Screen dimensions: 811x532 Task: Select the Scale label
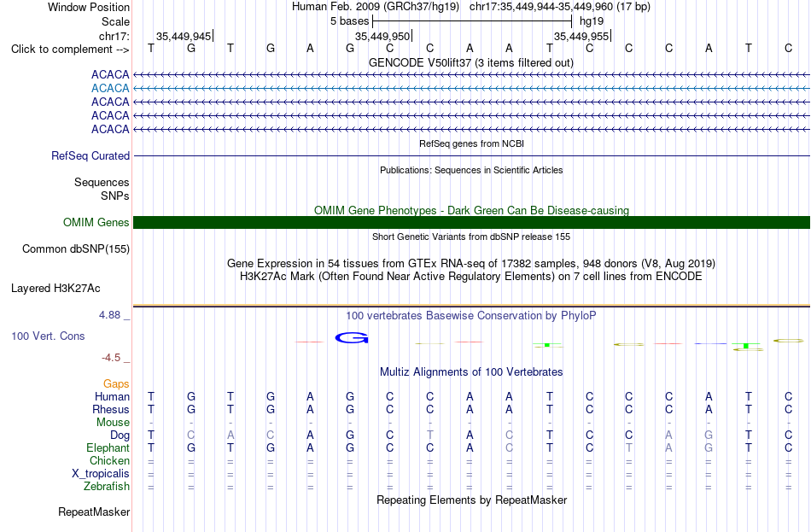pos(115,21)
